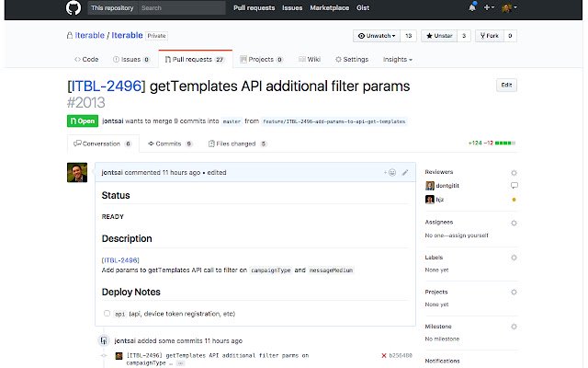Edit the pull request title
Image resolution: width=588 pixels, height=368 pixels.
tap(506, 85)
